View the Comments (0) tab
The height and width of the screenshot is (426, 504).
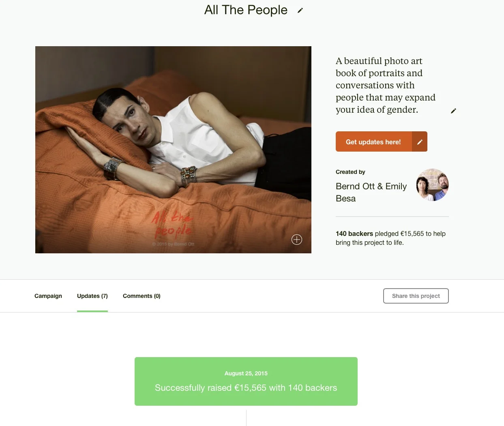142,296
